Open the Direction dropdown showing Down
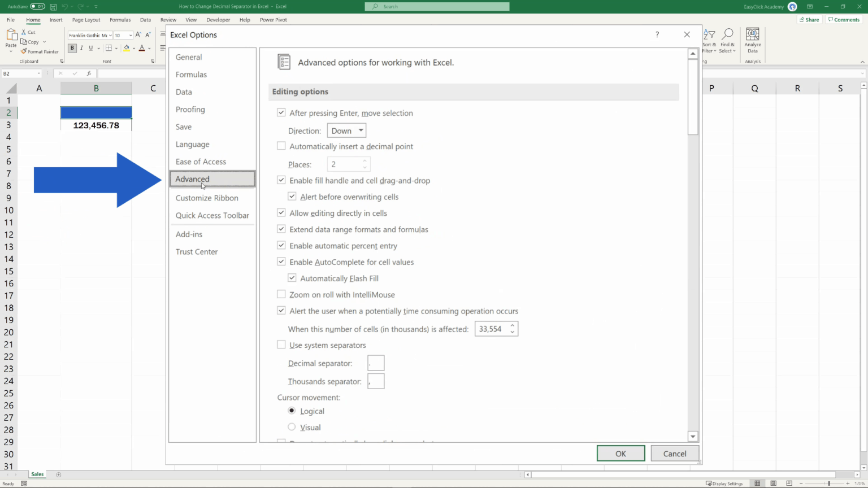The height and width of the screenshot is (488, 868). click(x=346, y=130)
